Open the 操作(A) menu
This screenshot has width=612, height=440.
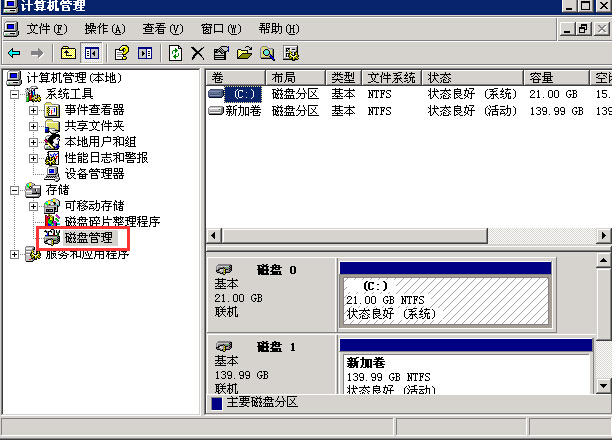click(x=104, y=29)
